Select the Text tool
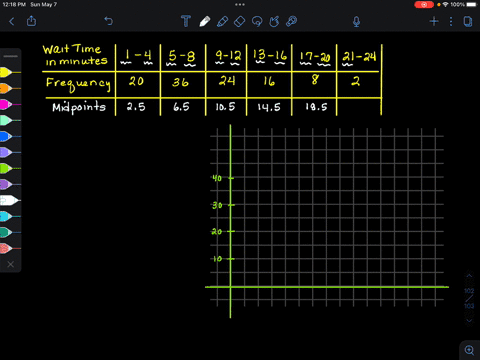The width and height of the screenshot is (480, 360). point(186,21)
